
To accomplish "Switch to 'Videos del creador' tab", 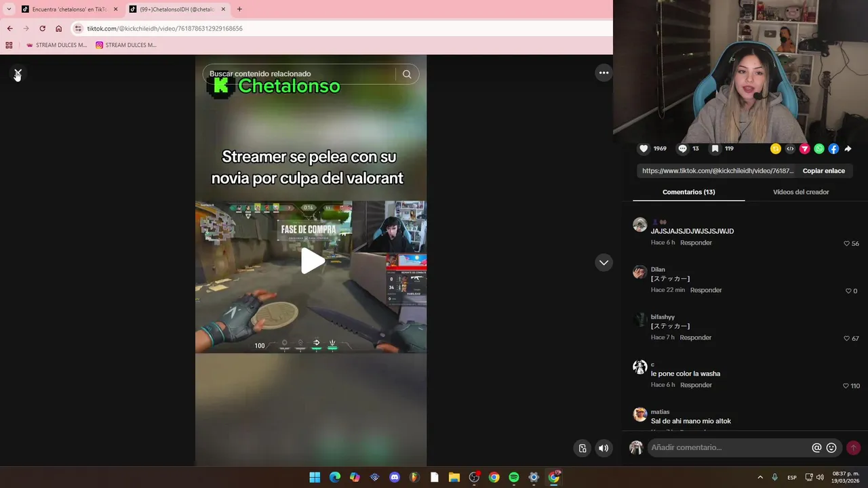I will tap(801, 192).
